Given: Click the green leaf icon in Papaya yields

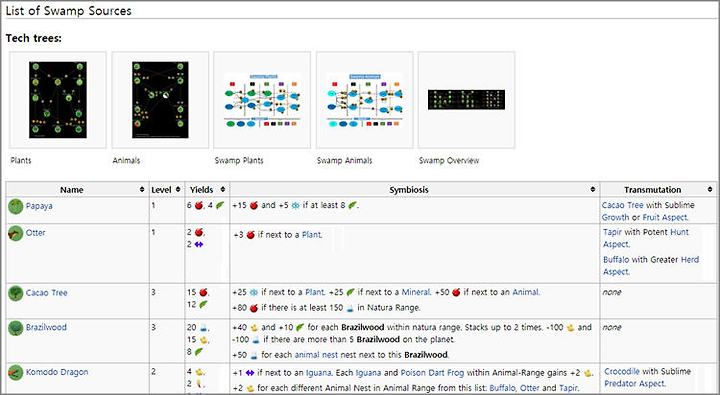Looking at the screenshot, I should click(219, 205).
